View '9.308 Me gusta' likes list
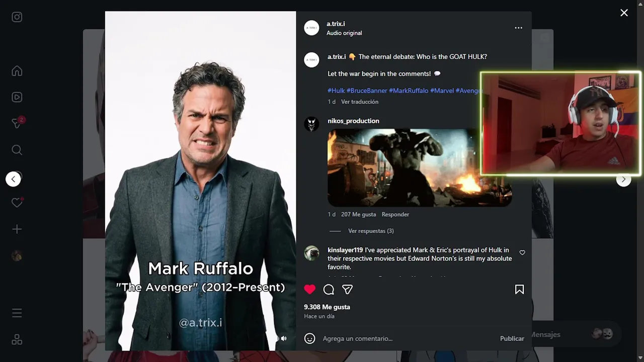Screen dimensions: 644x362 327,307
